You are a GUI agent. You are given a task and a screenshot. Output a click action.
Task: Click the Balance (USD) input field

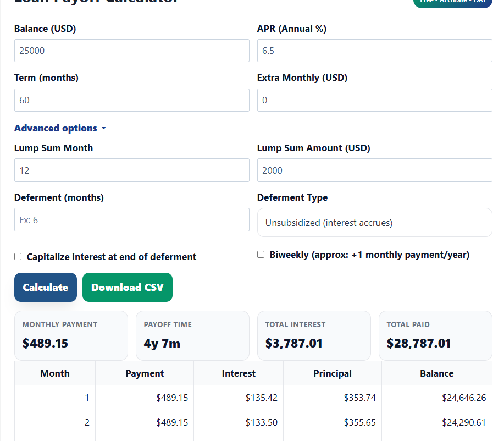click(131, 51)
